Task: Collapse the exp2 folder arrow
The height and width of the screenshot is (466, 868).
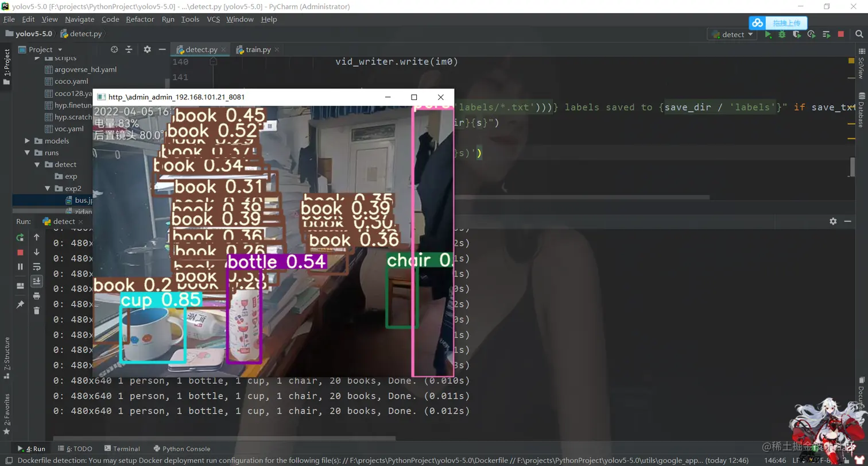Action: coord(48,188)
